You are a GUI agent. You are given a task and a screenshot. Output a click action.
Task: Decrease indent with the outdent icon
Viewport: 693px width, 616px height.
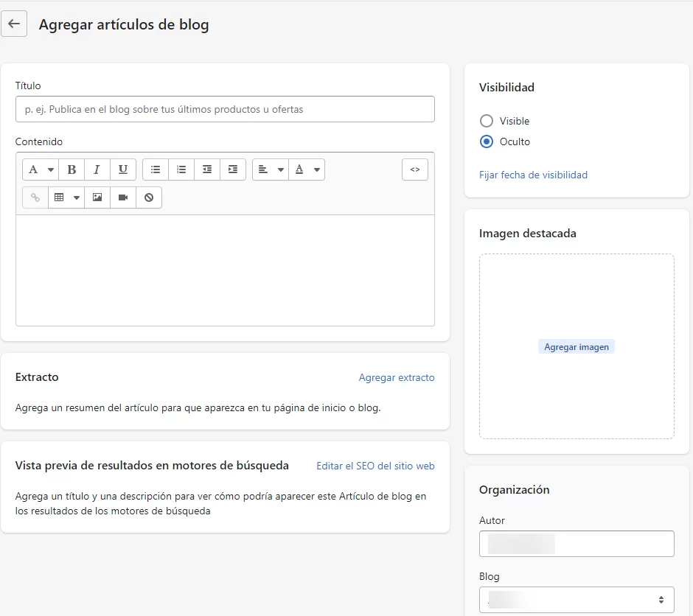pyautogui.click(x=207, y=169)
